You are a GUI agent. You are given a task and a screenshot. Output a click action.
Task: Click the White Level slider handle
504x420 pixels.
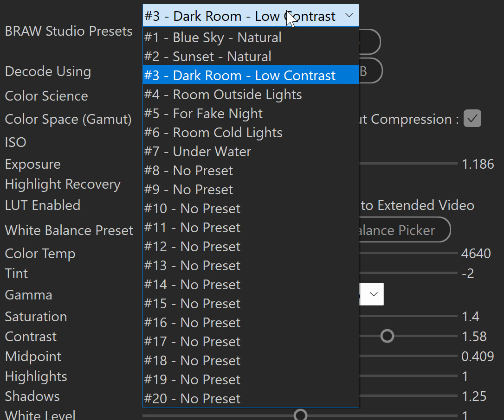coord(300,415)
